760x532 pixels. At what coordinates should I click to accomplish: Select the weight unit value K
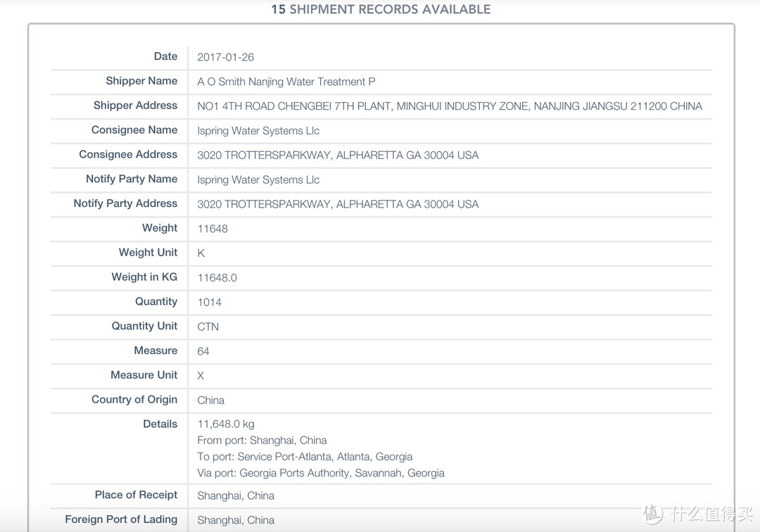(x=201, y=253)
